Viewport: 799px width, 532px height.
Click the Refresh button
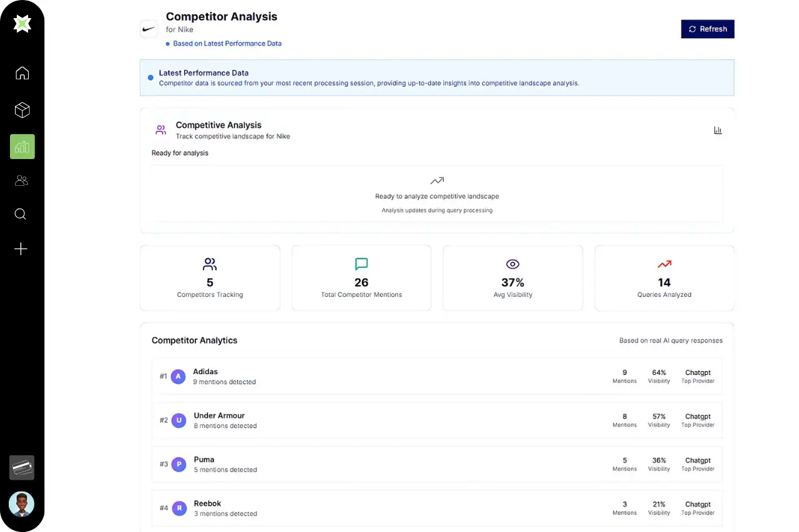707,29
